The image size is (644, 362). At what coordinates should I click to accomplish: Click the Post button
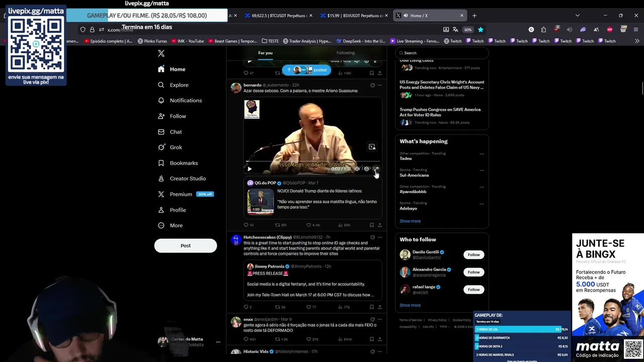point(186,245)
